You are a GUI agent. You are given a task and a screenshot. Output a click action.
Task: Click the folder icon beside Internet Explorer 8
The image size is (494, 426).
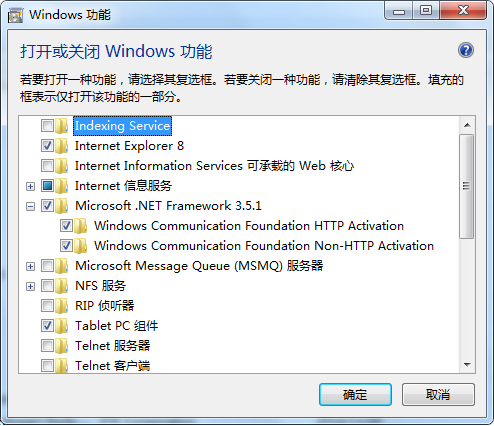click(x=62, y=146)
